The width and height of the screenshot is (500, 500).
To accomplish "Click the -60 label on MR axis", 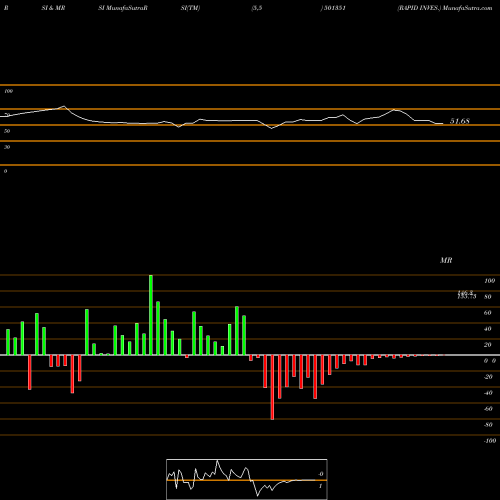I will (x=488, y=409).
